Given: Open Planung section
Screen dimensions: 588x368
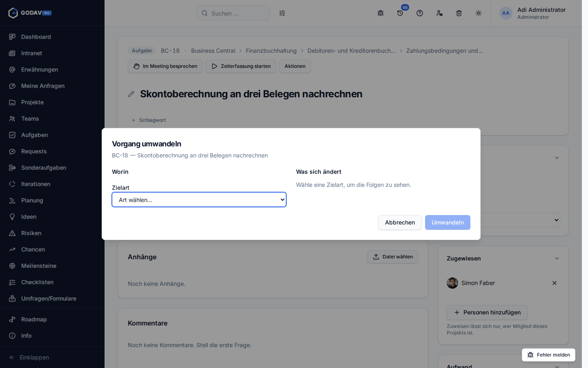Looking at the screenshot, I should click(x=52, y=200).
